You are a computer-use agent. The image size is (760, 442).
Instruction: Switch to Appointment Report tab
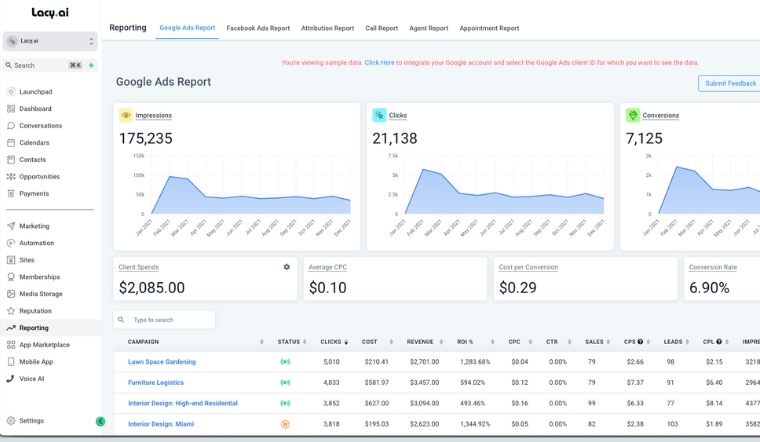pyautogui.click(x=489, y=28)
